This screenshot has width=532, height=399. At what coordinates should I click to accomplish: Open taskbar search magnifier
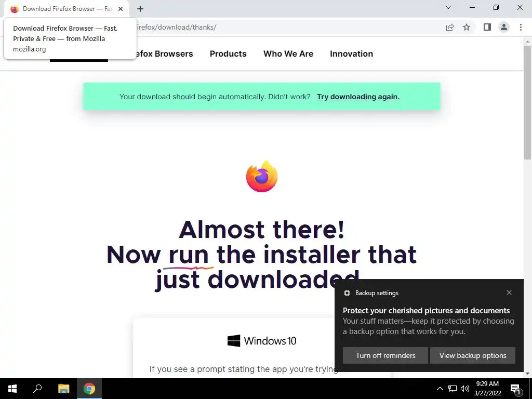pyautogui.click(x=37, y=389)
